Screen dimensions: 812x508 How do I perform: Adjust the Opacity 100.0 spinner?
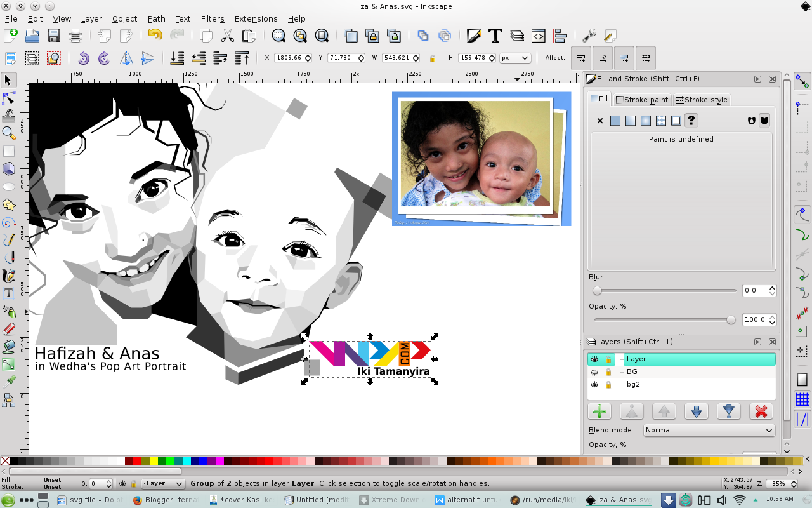[759, 320]
